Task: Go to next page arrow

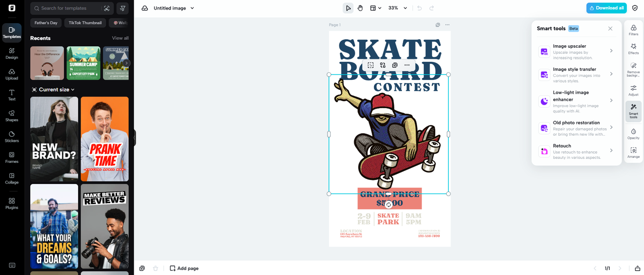Action: [620, 268]
